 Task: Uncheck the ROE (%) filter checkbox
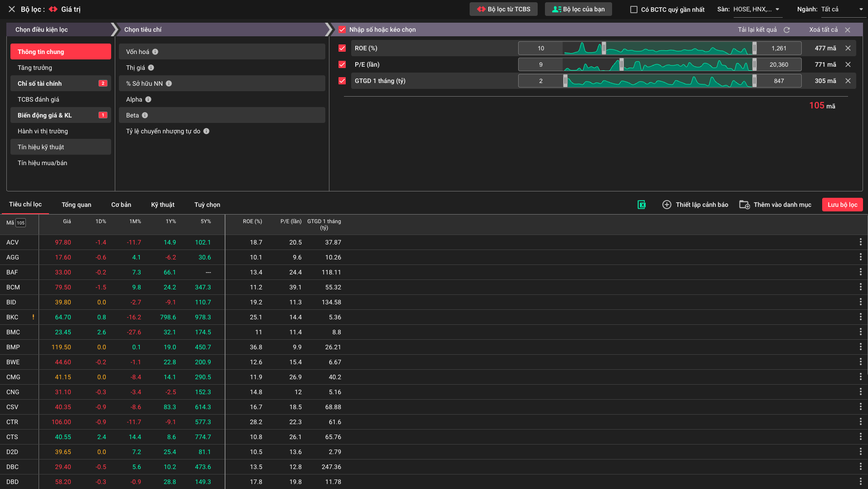[x=342, y=48]
